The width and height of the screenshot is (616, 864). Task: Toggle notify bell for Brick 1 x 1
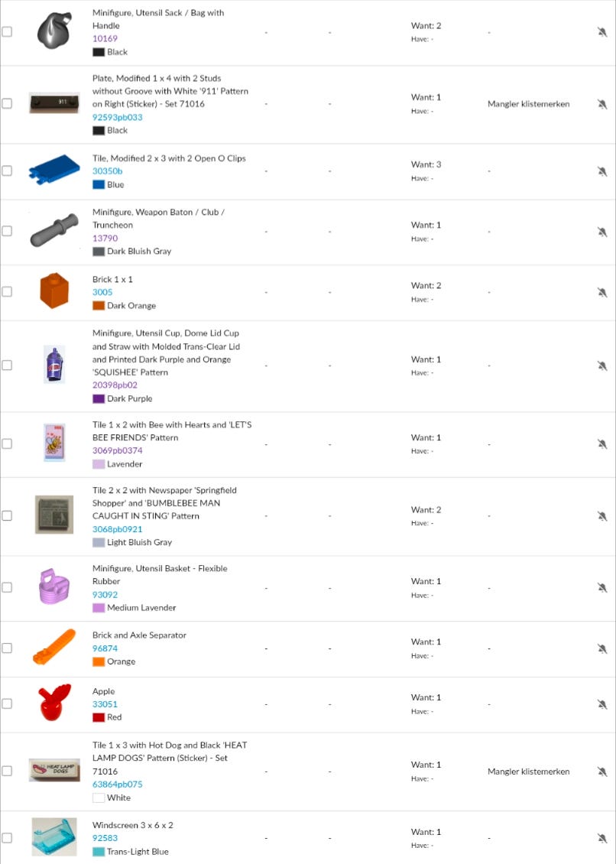pyautogui.click(x=602, y=292)
